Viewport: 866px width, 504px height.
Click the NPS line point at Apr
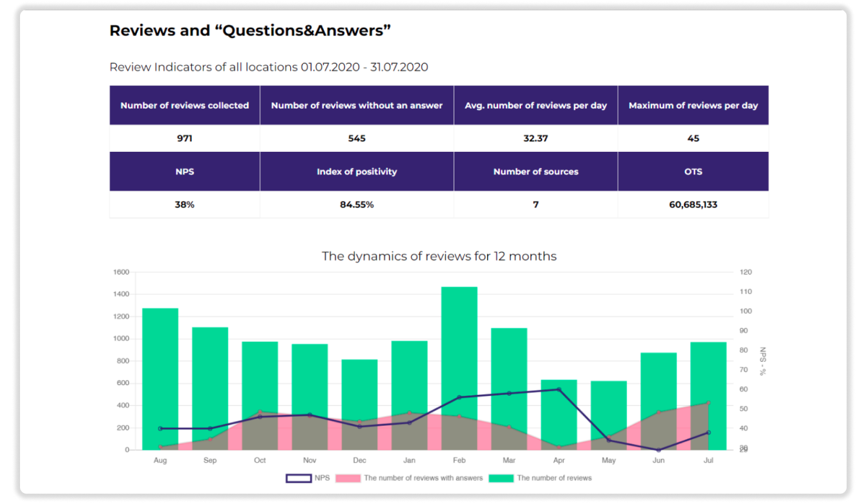click(x=559, y=390)
